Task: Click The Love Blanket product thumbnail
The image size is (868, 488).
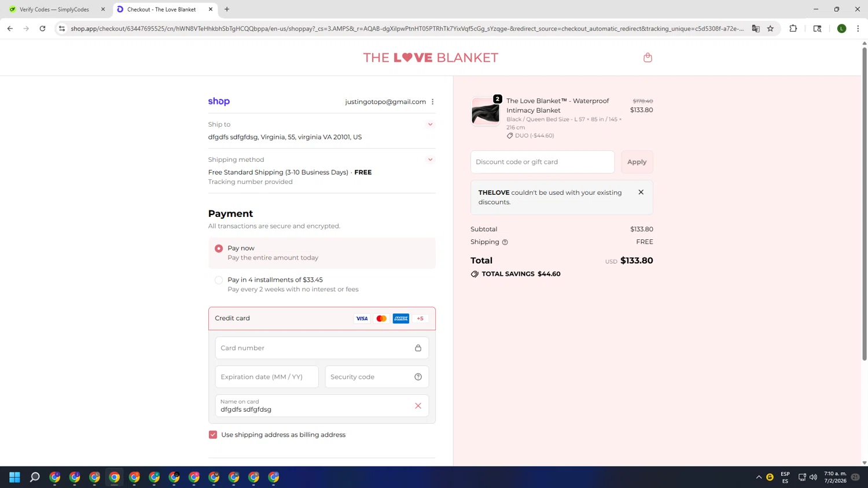Action: click(x=485, y=111)
